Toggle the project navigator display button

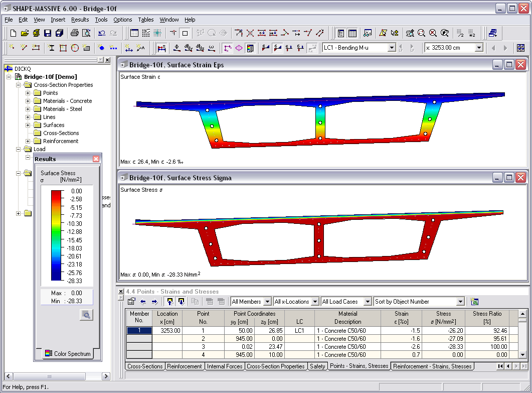tap(341, 33)
